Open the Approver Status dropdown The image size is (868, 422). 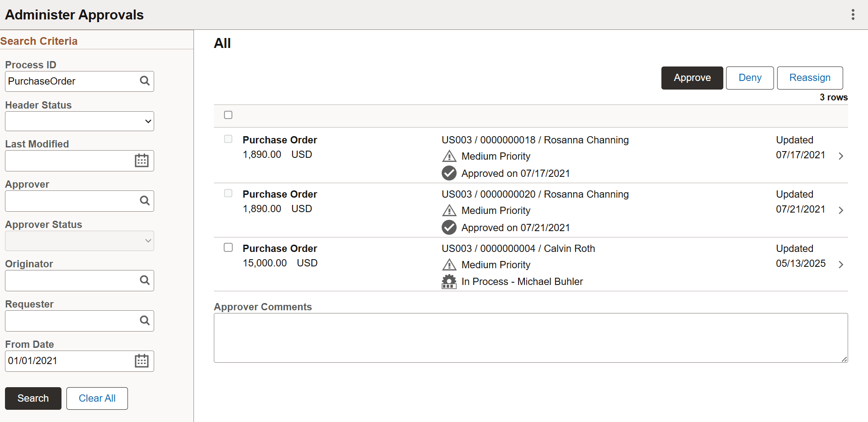[79, 240]
